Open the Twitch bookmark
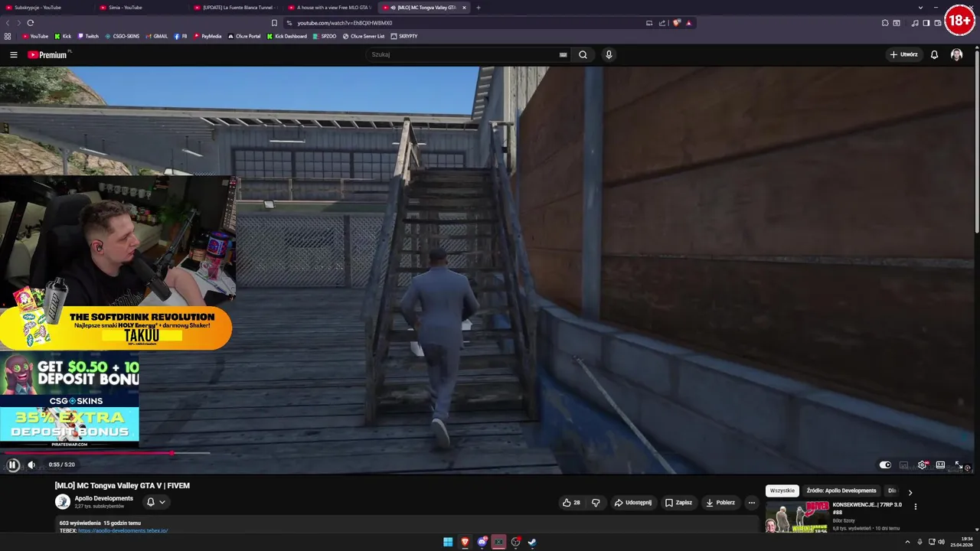The width and height of the screenshot is (980, 551). [88, 36]
